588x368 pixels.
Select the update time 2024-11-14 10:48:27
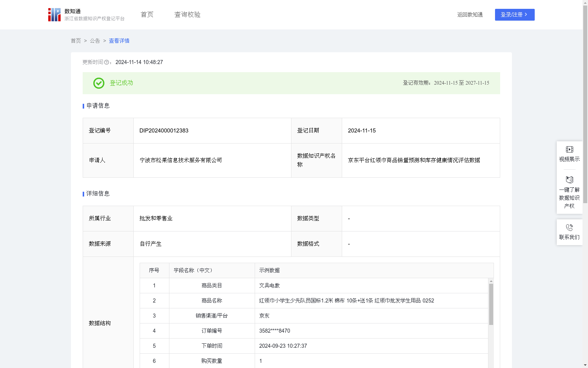[x=139, y=62]
